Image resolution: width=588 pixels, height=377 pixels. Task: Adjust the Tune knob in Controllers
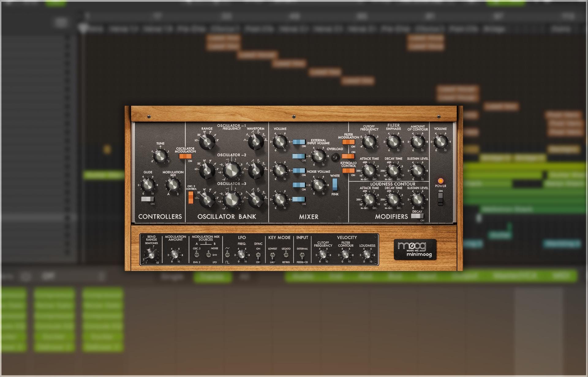click(x=160, y=156)
